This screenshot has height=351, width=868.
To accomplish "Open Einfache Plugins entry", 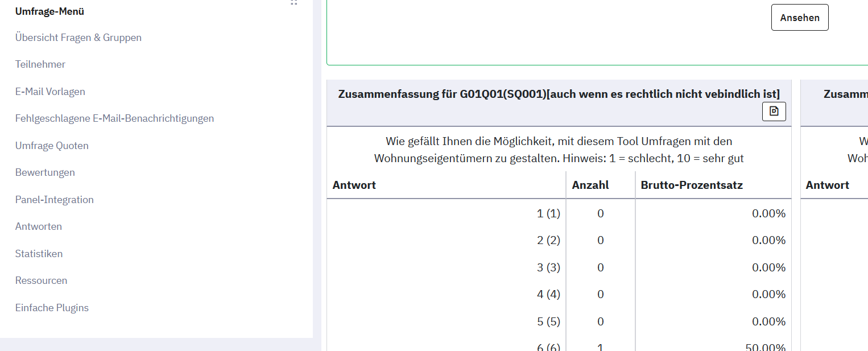I will pyautogui.click(x=52, y=308).
